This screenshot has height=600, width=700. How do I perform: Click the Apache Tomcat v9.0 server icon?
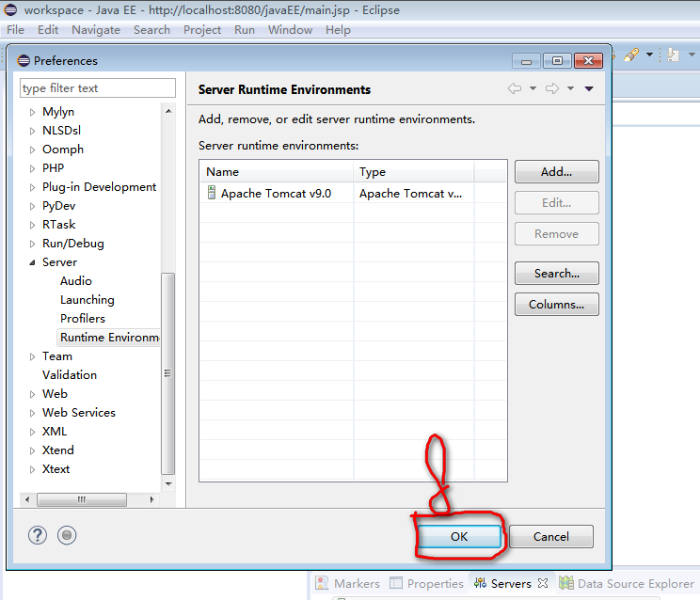point(212,193)
